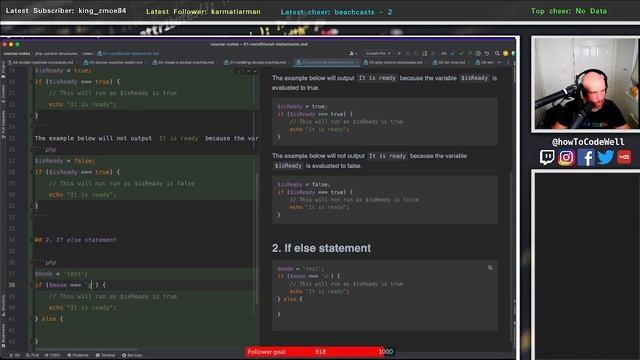
Task: Switch to 04-docker-machine-commands.md tab
Action: pyautogui.click(x=41, y=62)
